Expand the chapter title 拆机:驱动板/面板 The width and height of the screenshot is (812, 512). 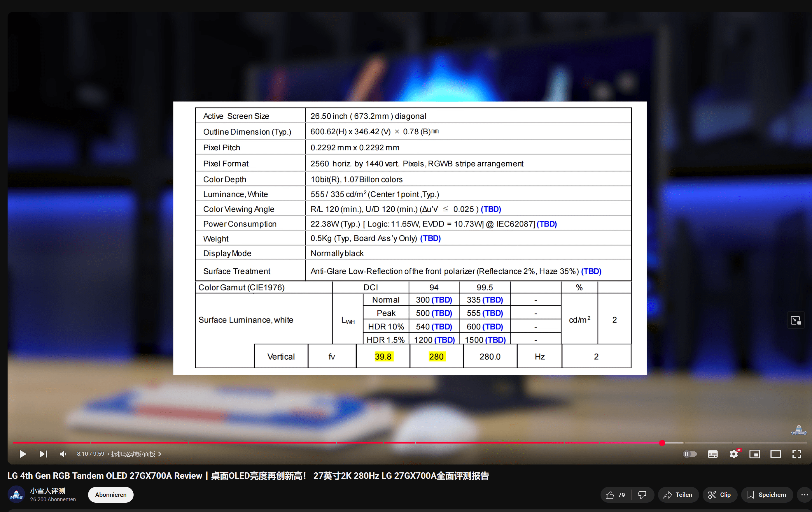tap(136, 454)
